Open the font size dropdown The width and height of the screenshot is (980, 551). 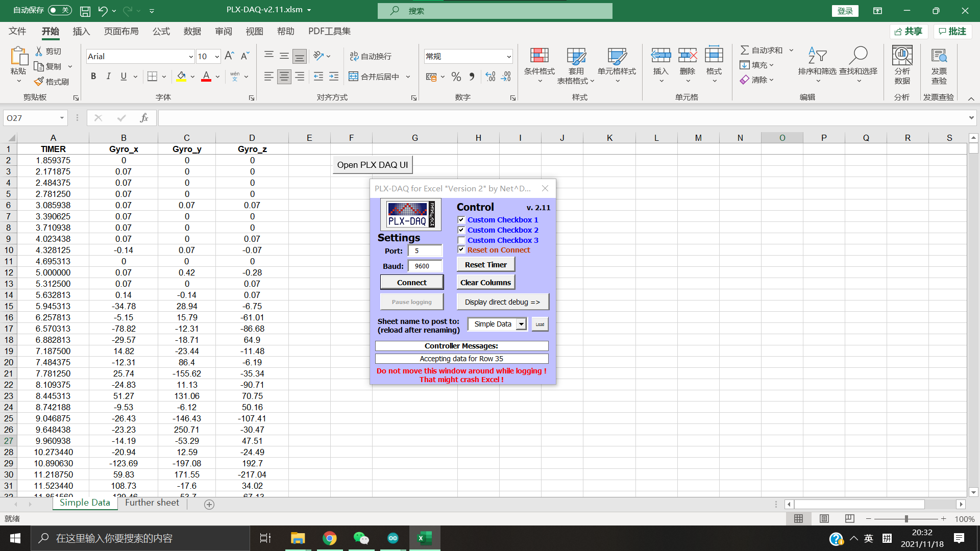click(x=217, y=57)
